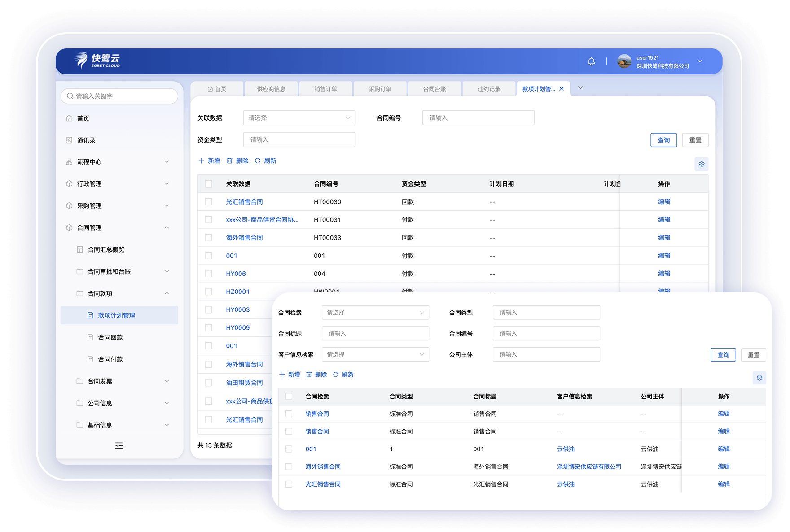790x532 pixels.
Task: Click 查询 button in main filter
Action: [663, 140]
